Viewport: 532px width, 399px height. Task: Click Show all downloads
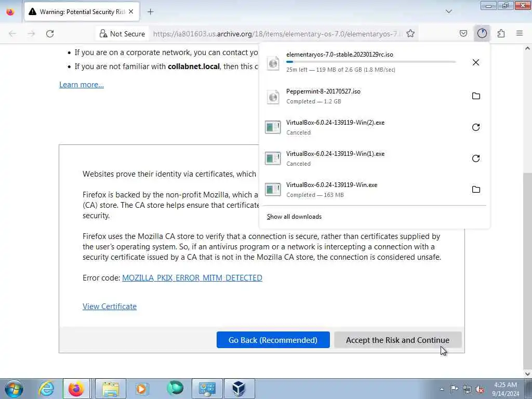(294, 217)
